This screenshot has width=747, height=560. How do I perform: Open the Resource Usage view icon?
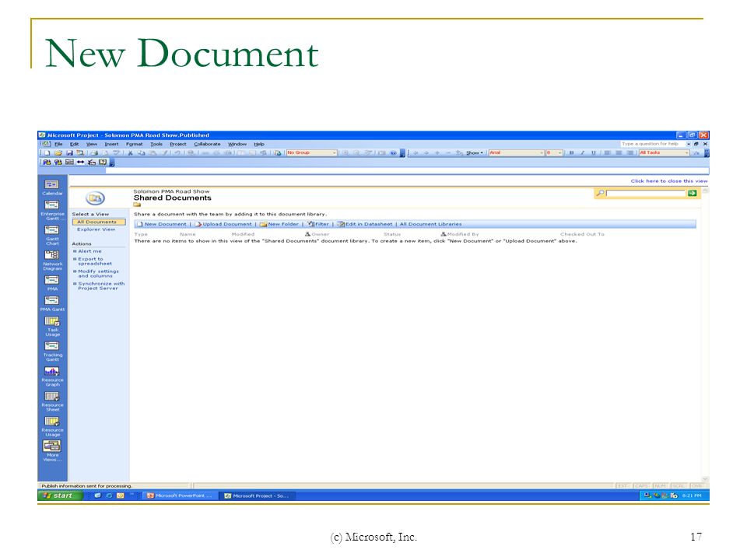[51, 422]
